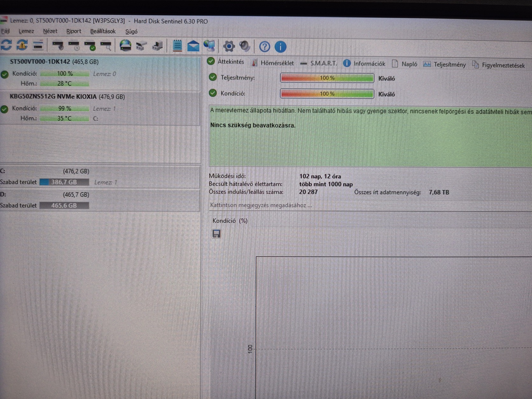
Task: Click 'Kiváló' beside the right-panel Kondíció bar
Action: coord(387,94)
